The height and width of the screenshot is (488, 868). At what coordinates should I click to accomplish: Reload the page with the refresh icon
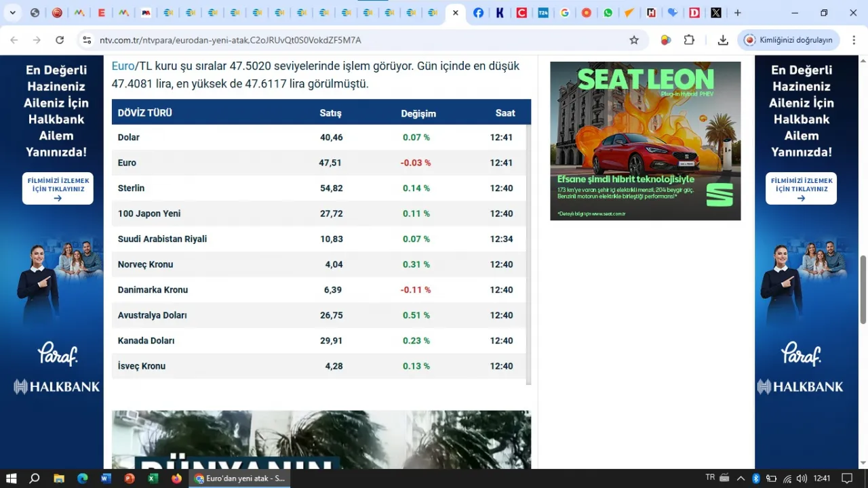click(x=60, y=40)
